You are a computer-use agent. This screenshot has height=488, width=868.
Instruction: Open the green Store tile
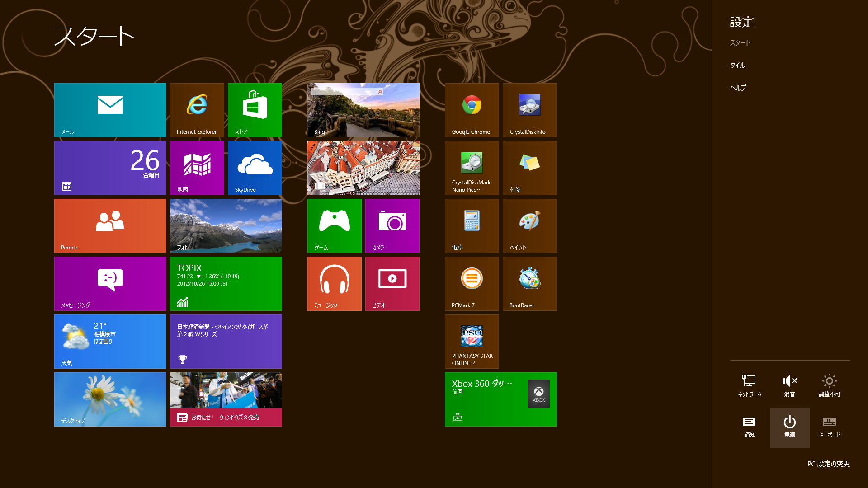[x=255, y=110]
